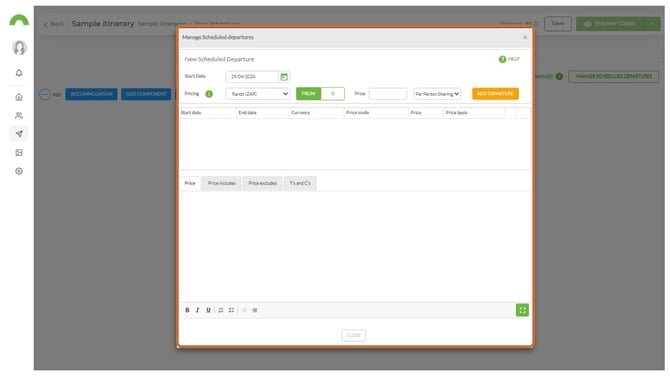This screenshot has height=385, width=670.
Task: Open the contacts people icon in sidebar
Action: pos(19,115)
